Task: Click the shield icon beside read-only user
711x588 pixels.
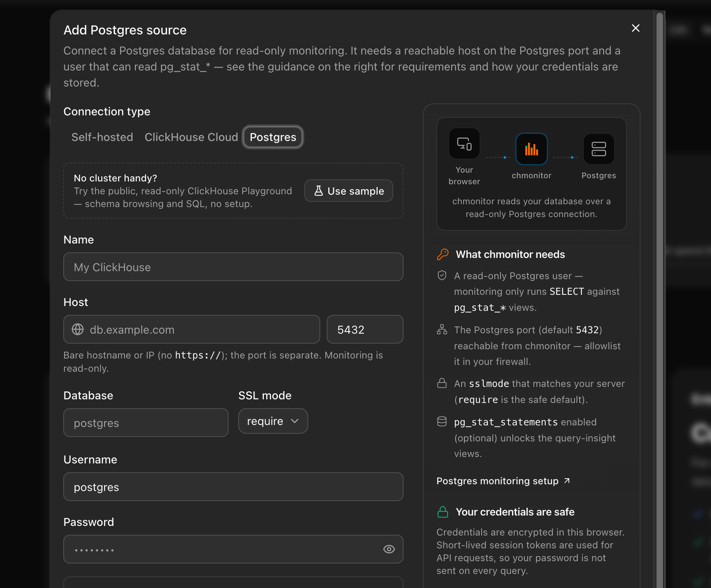Action: point(442,276)
